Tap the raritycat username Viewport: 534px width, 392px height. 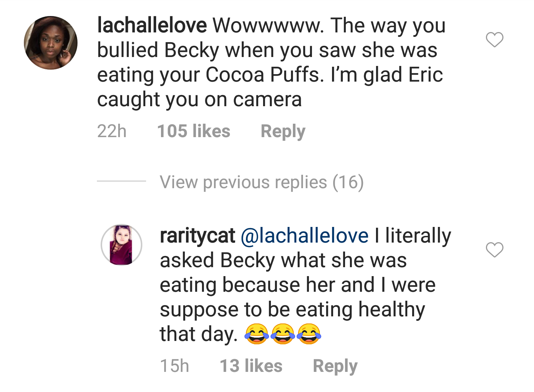pos(198,236)
